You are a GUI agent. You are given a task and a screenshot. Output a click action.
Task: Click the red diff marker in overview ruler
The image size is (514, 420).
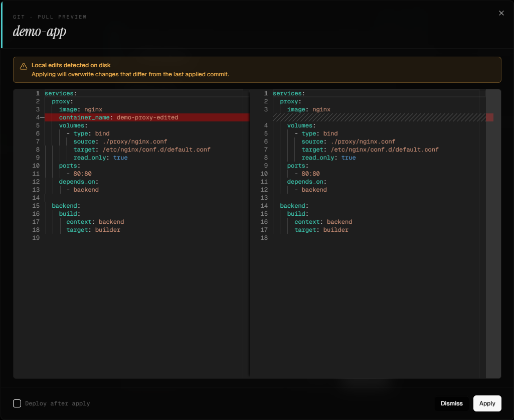point(490,117)
